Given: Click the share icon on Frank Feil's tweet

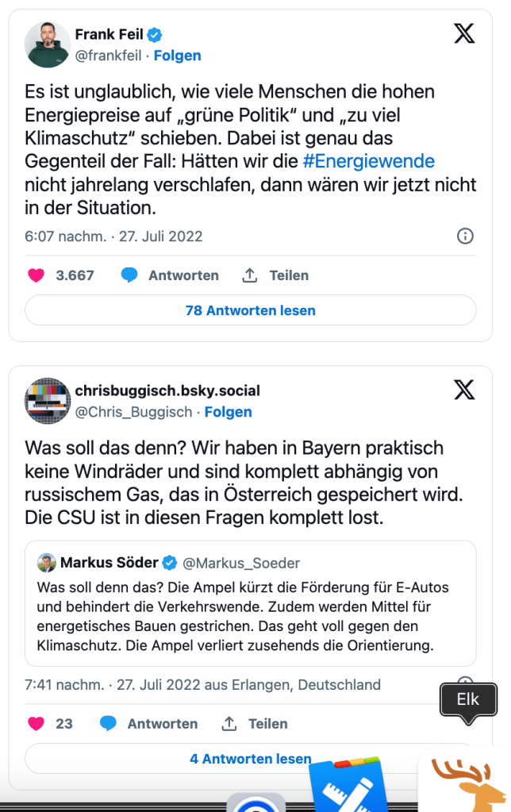Looking at the screenshot, I should (250, 275).
